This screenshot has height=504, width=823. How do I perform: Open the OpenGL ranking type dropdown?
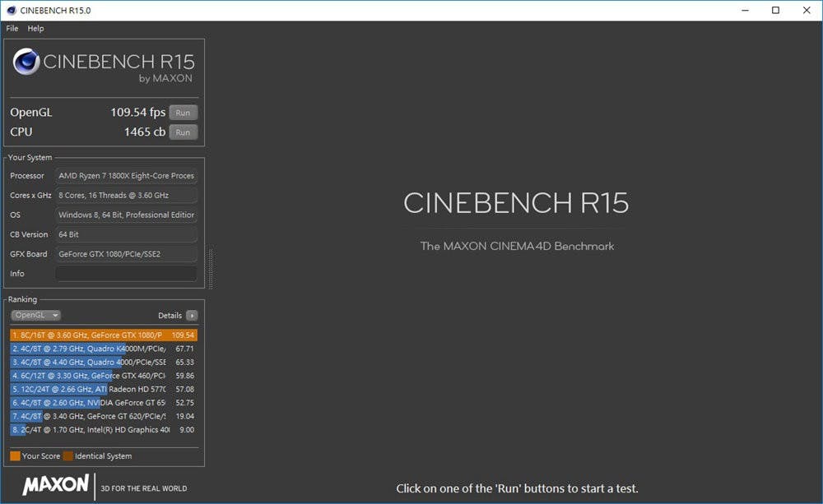click(35, 315)
